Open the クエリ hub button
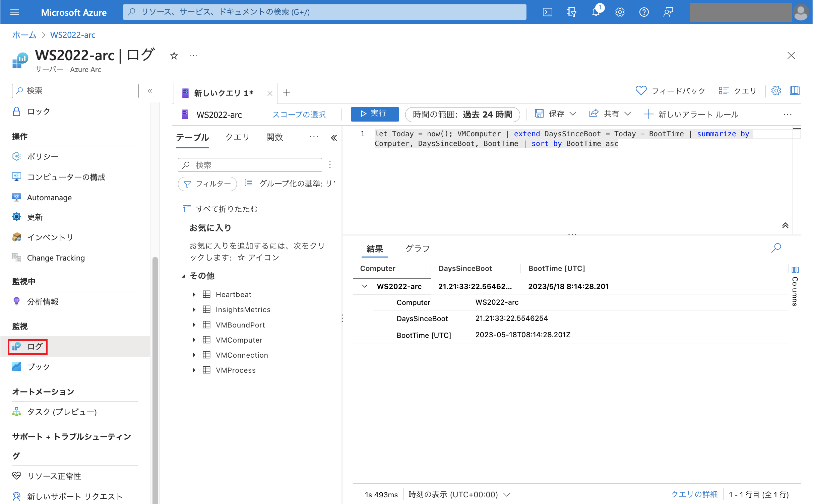 (738, 91)
